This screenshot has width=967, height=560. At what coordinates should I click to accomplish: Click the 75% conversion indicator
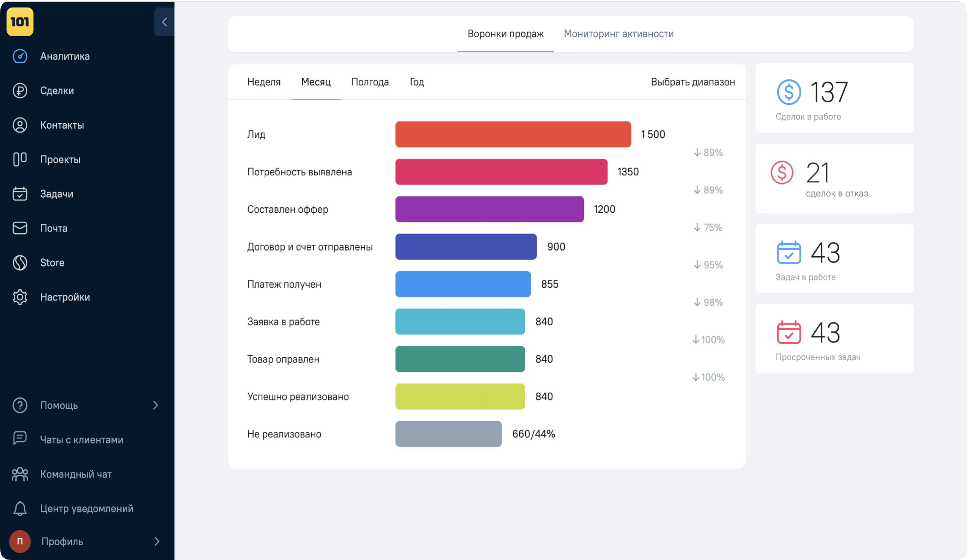coord(708,228)
